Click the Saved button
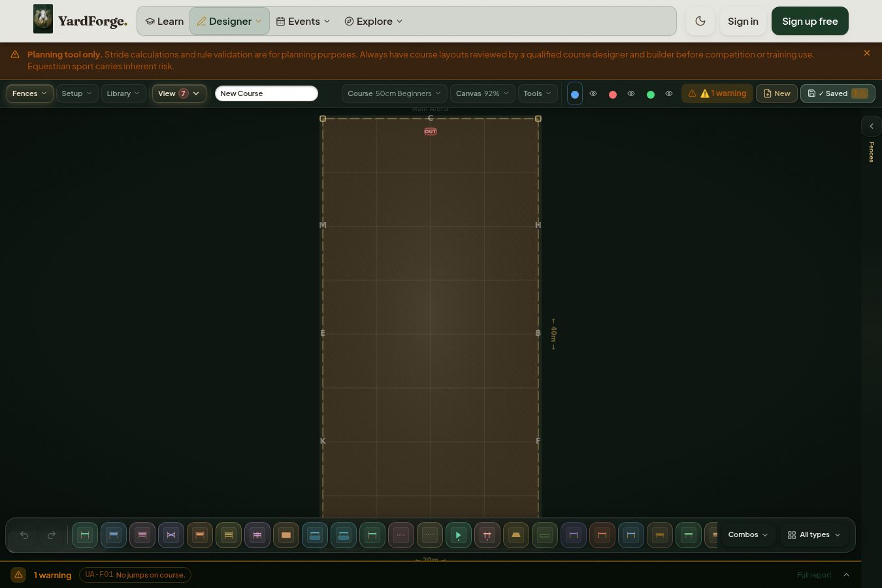This screenshot has width=882, height=588. tap(838, 93)
